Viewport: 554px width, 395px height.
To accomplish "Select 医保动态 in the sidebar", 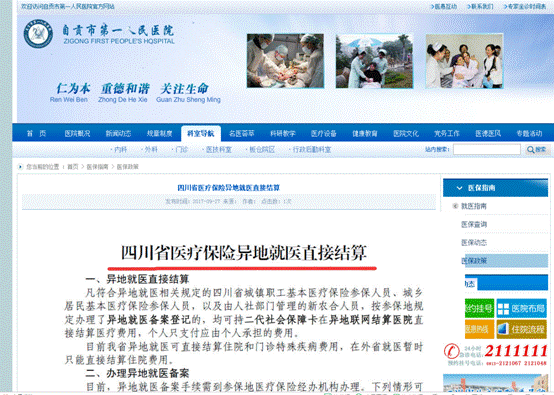I will [474, 242].
